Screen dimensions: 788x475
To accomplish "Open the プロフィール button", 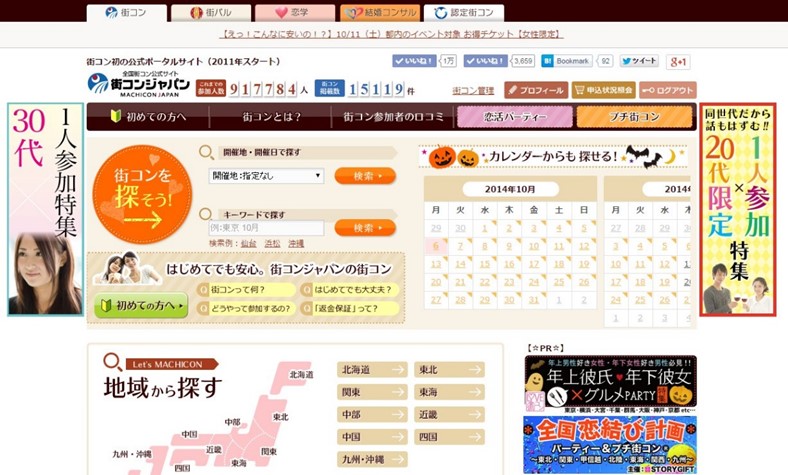I will [536, 90].
